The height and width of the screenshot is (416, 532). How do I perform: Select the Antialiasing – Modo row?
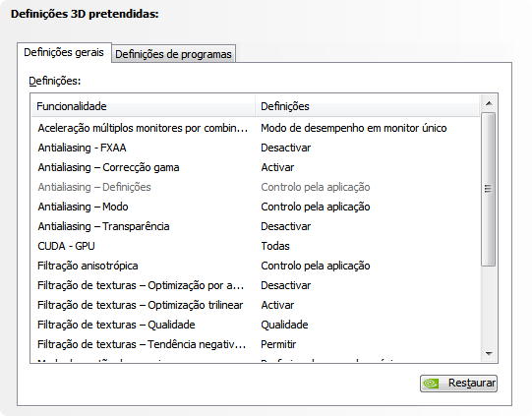[256, 207]
